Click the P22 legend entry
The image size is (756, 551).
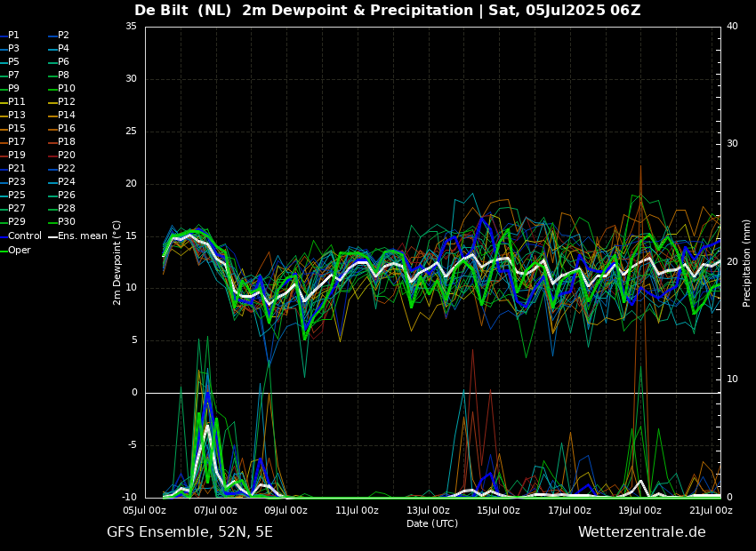(67, 169)
